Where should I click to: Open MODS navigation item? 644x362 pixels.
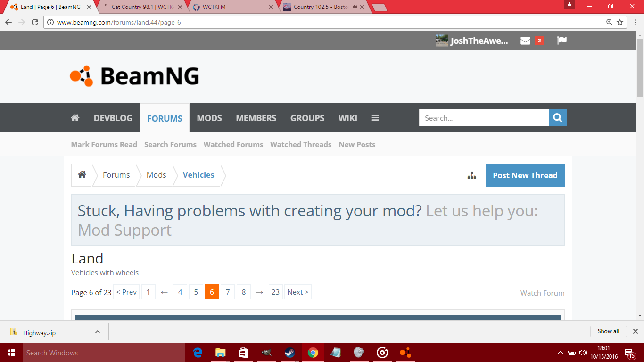pos(209,118)
